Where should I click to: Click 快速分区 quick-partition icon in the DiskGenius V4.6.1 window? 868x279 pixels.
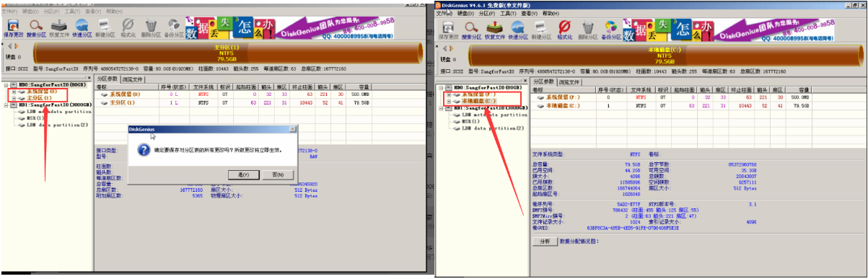(517, 30)
